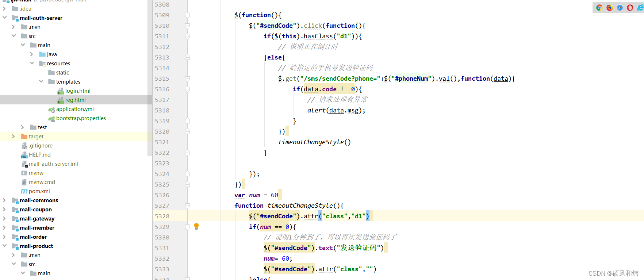Select mall-commons module
The height and width of the screenshot is (280, 644).
pyautogui.click(x=39, y=200)
